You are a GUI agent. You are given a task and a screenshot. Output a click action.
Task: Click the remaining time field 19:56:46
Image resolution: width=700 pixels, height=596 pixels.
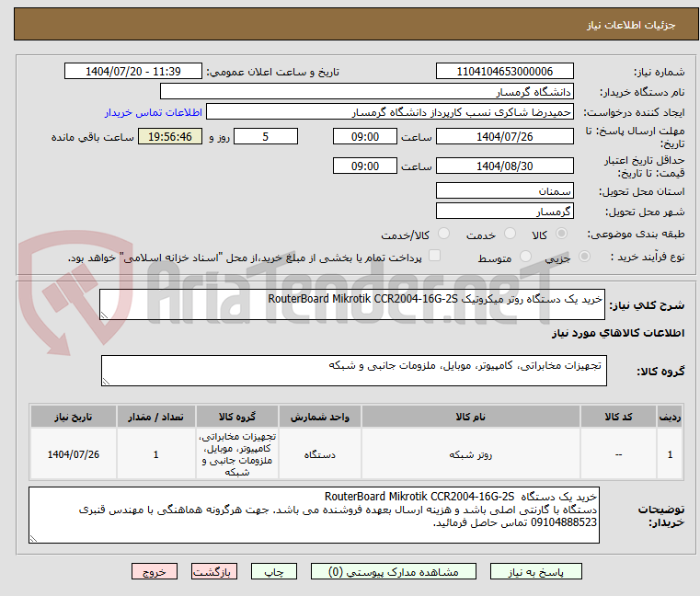click(x=170, y=136)
